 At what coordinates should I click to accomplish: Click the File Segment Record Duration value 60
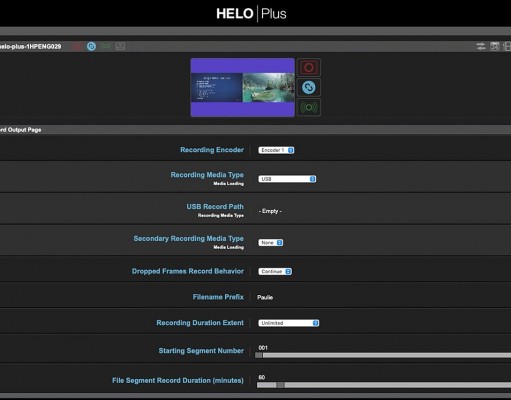click(262, 377)
